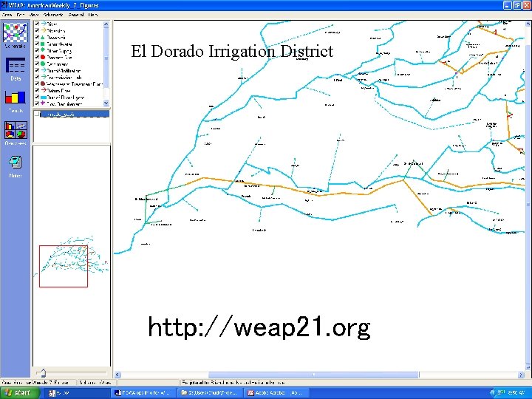Viewport: 532px width, 399px height.
Task: Toggle the Catchment layer checkbox
Action: click(x=37, y=64)
